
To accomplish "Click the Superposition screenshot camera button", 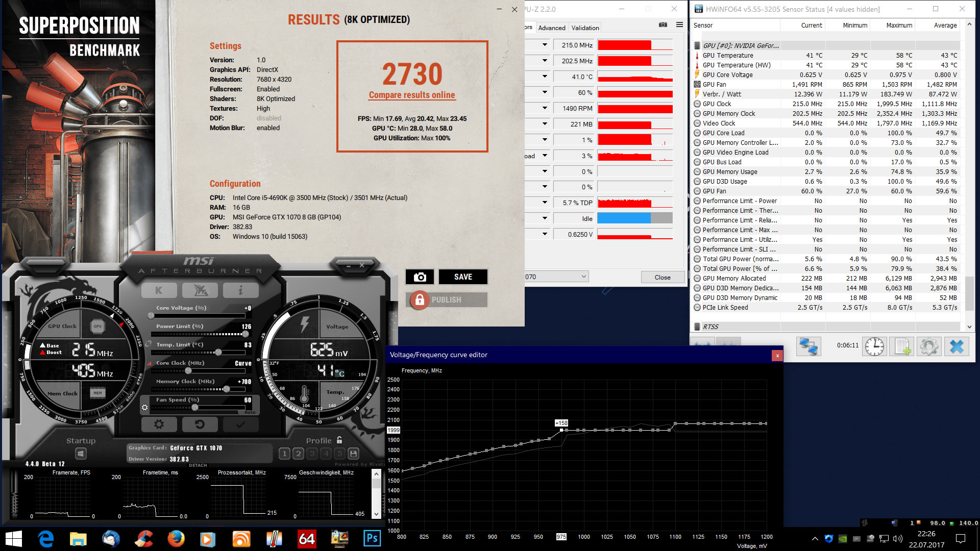I will [x=420, y=277].
